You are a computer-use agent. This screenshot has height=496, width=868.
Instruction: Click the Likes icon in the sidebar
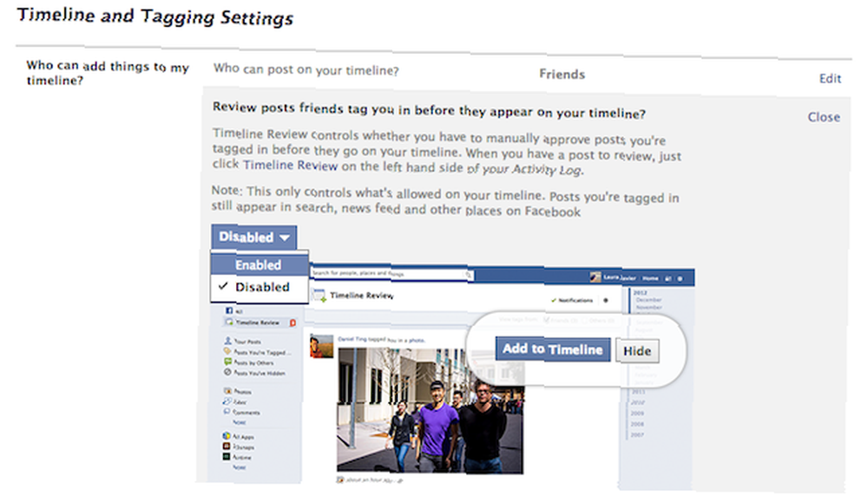click(x=227, y=401)
